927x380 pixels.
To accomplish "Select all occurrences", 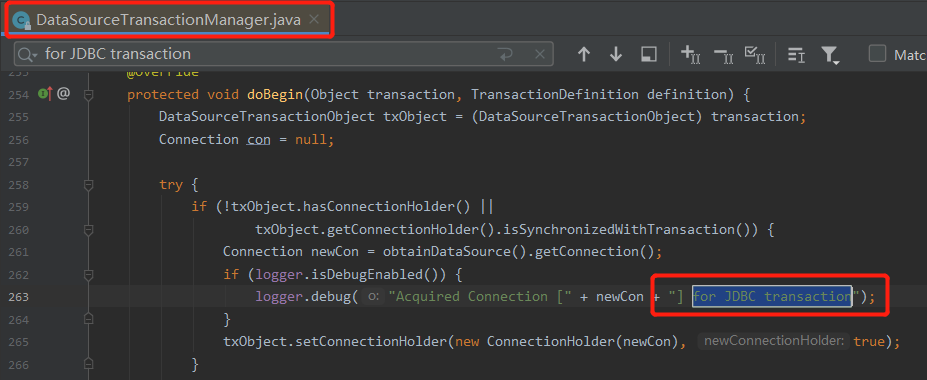I will point(755,54).
